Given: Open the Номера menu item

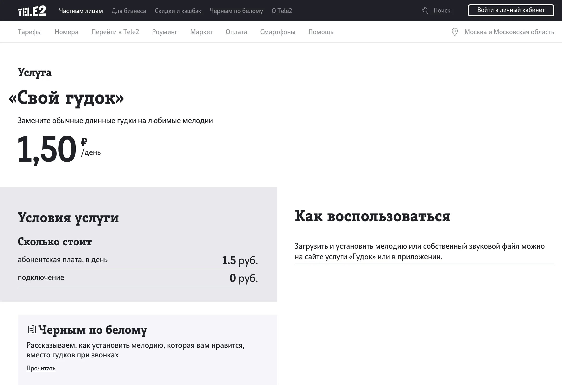Looking at the screenshot, I should [x=67, y=32].
